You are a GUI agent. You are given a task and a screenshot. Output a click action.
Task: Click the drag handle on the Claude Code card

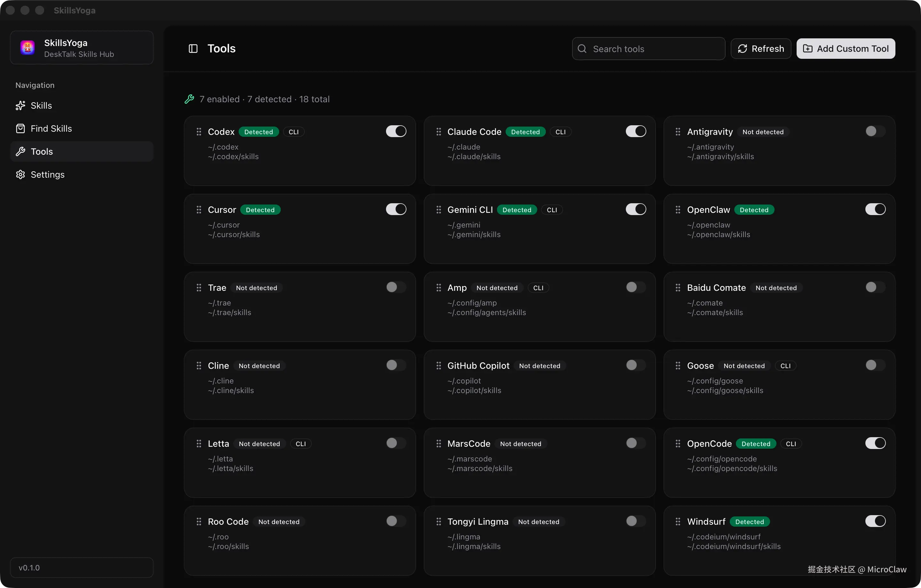pyautogui.click(x=438, y=132)
